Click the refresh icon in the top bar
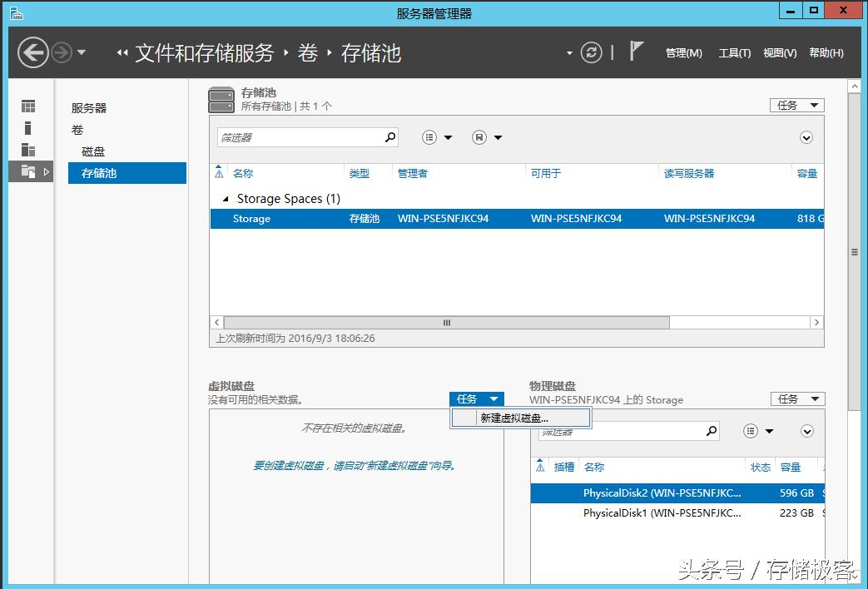Viewport: 868px width, 589px height. point(591,52)
